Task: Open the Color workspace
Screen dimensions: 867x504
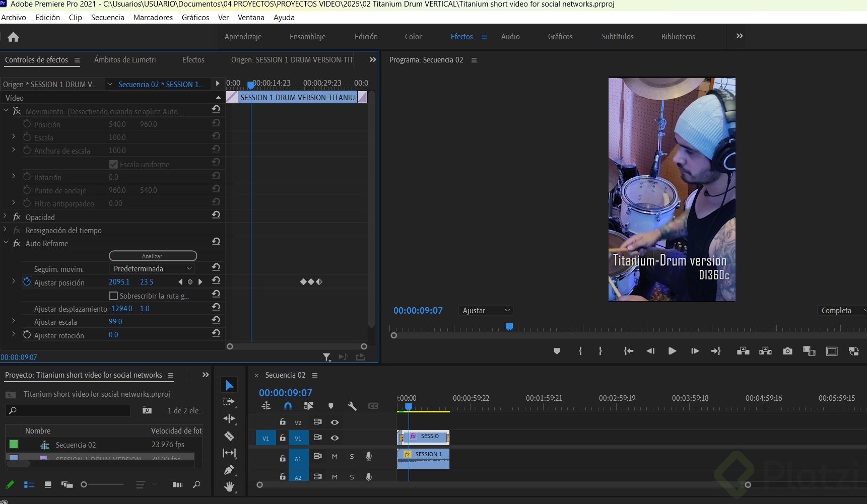Action: [x=413, y=37]
